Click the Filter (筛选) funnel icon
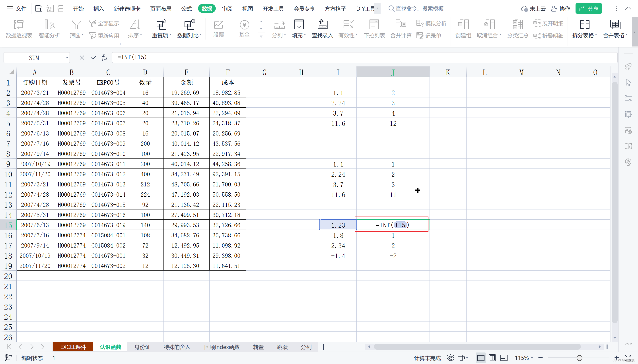Viewport: 638px width, 364px height. pyautogui.click(x=76, y=25)
